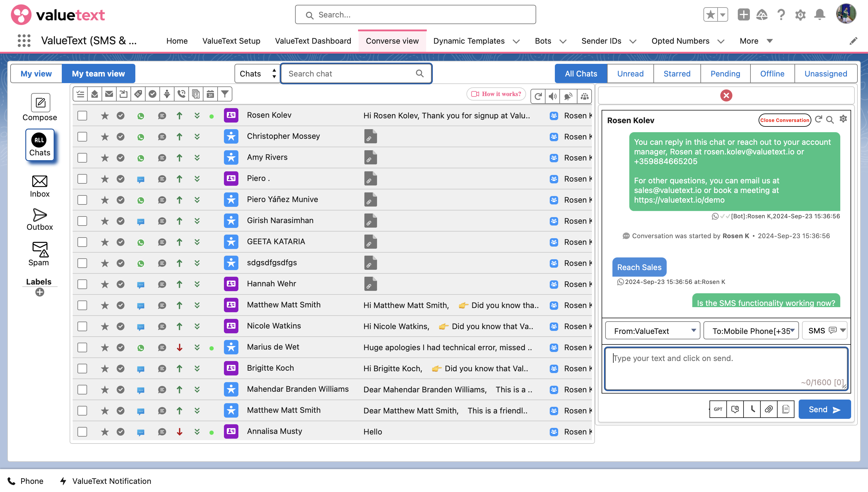
Task: Select the Christopher Mossey row checkbox
Action: [82, 136]
